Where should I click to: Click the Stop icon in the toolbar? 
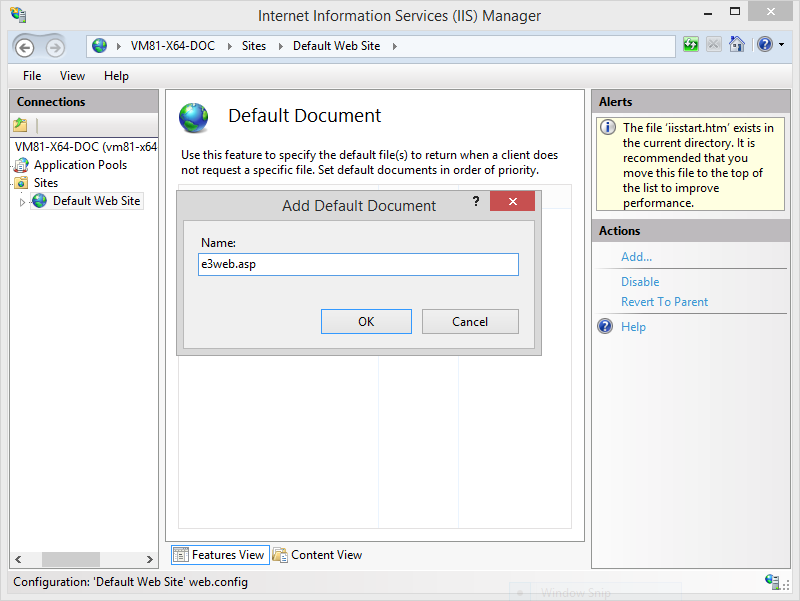pos(714,45)
